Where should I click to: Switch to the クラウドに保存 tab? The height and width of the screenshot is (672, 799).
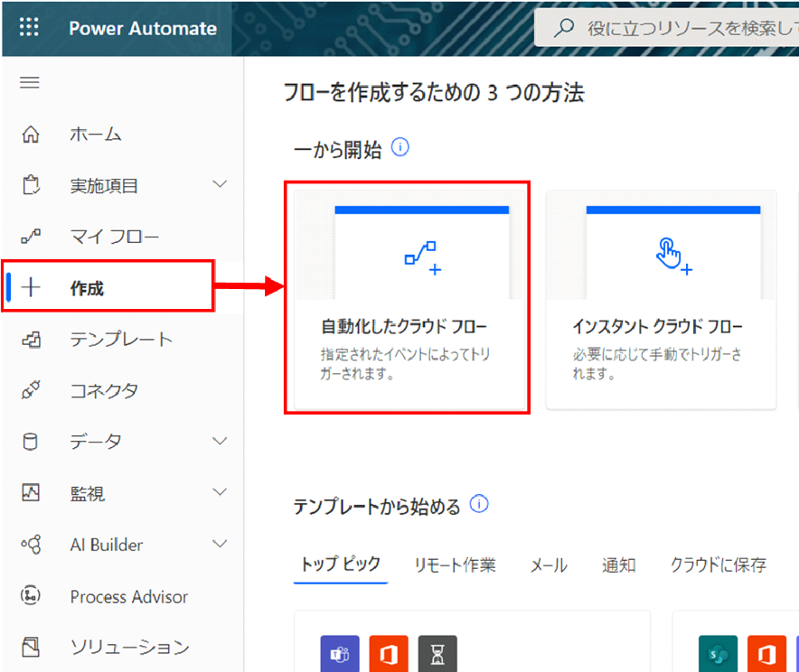719,565
